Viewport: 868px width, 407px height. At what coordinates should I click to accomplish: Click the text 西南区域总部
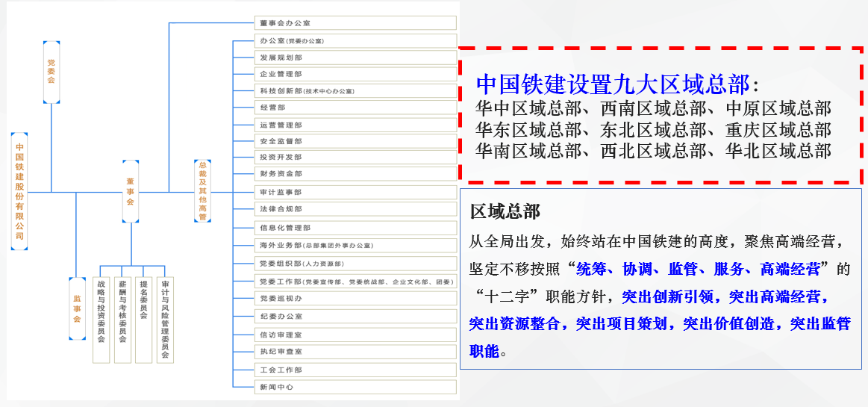pos(653,108)
